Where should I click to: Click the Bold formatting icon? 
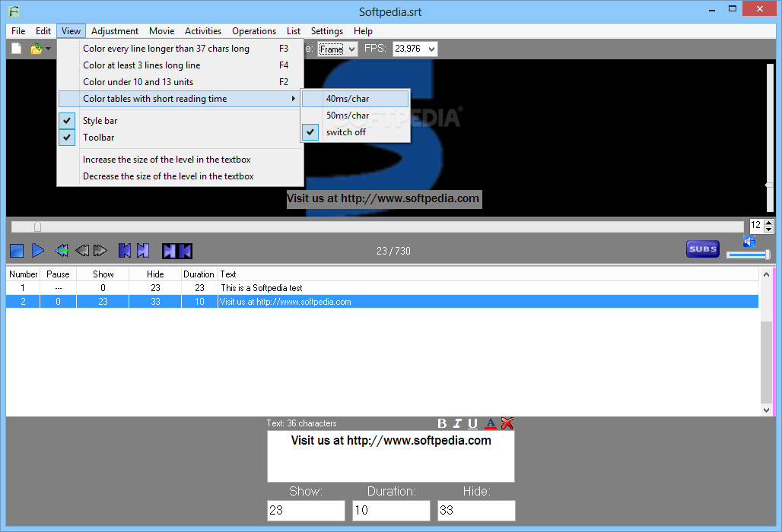pyautogui.click(x=442, y=423)
